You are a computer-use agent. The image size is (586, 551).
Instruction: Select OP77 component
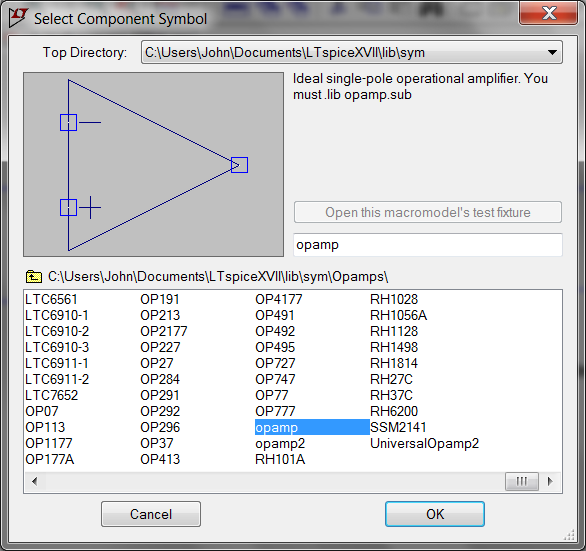(272, 395)
